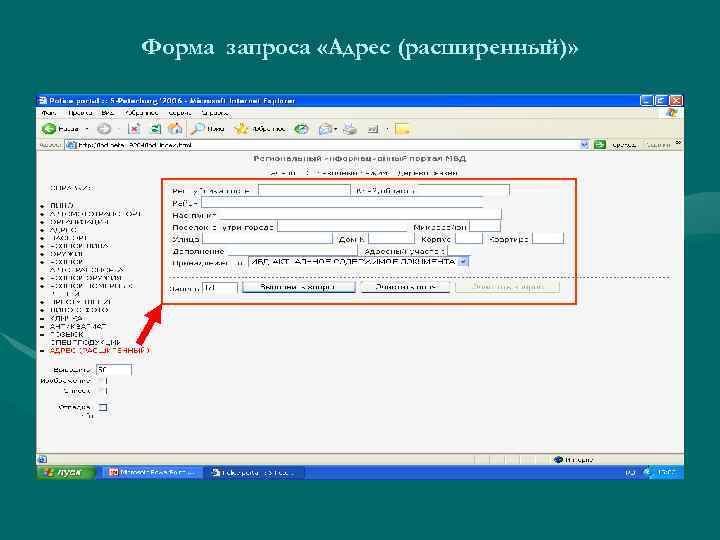Open the 'АДРЕС' sidebar link
Viewport: 720px width, 540px height.
click(63, 230)
